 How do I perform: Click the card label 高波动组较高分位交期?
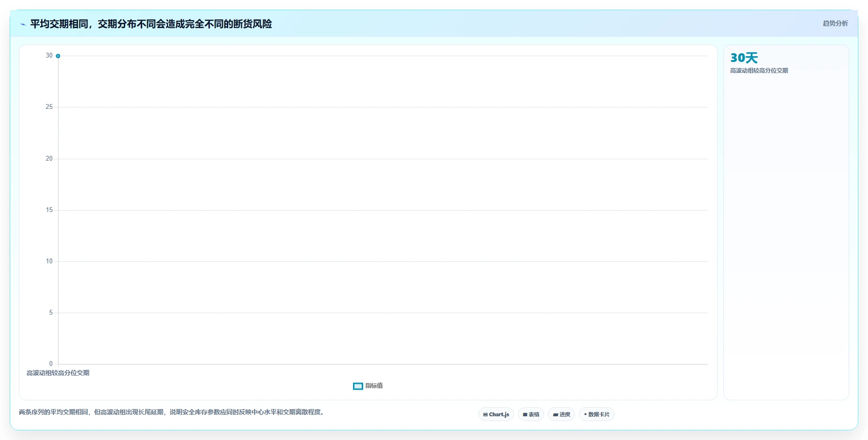[759, 71]
